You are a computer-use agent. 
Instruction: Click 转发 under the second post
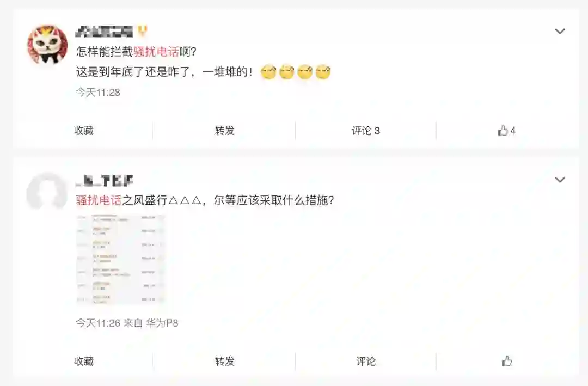point(225,362)
